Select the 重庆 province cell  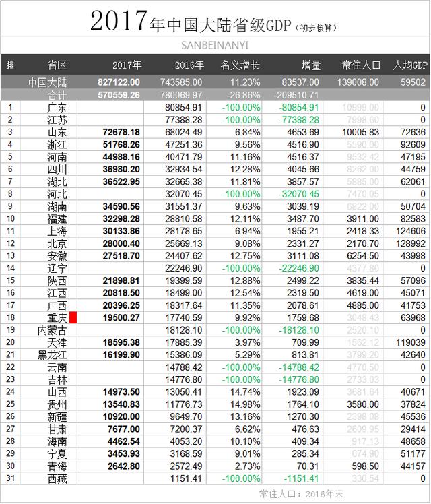[x=57, y=318]
